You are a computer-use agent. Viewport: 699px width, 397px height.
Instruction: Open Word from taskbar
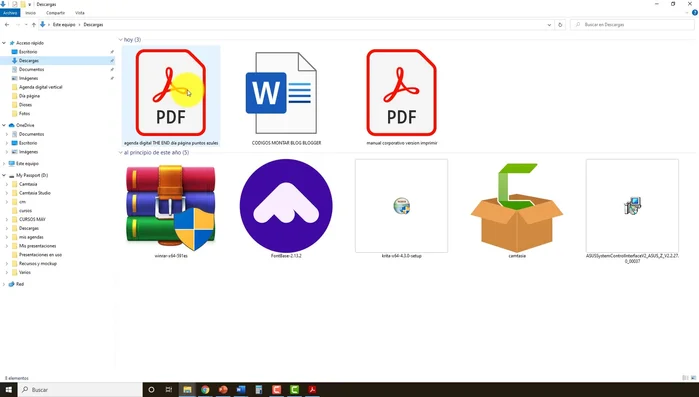point(241,389)
